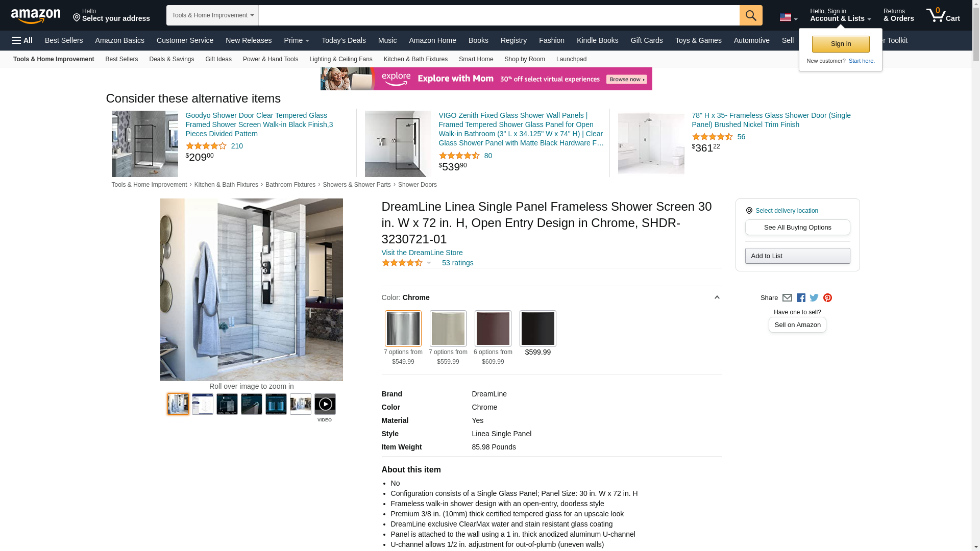Open the All hamburger menu
980x551 pixels.
click(22, 40)
